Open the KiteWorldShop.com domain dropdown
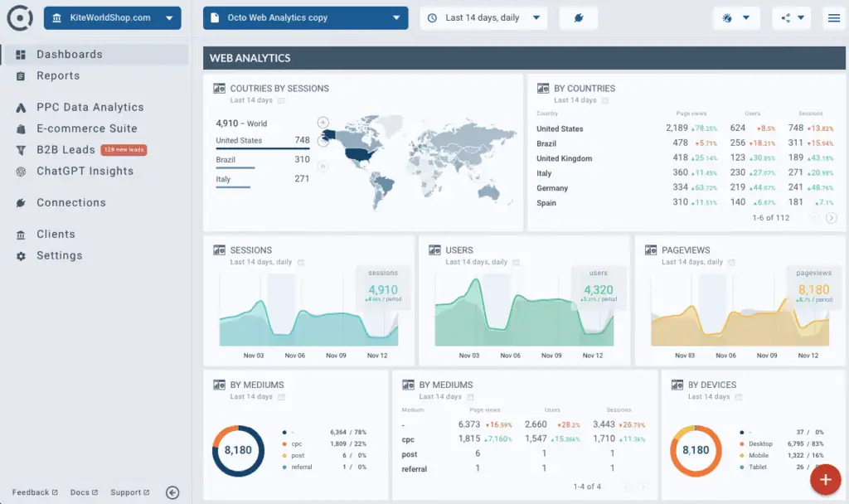The height and width of the screenshot is (504, 849). (x=112, y=17)
